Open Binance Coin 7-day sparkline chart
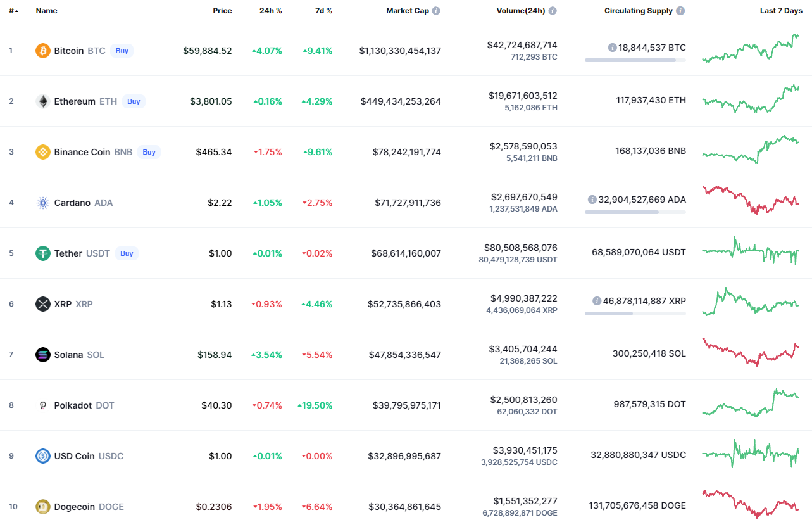The image size is (812, 527). click(751, 149)
